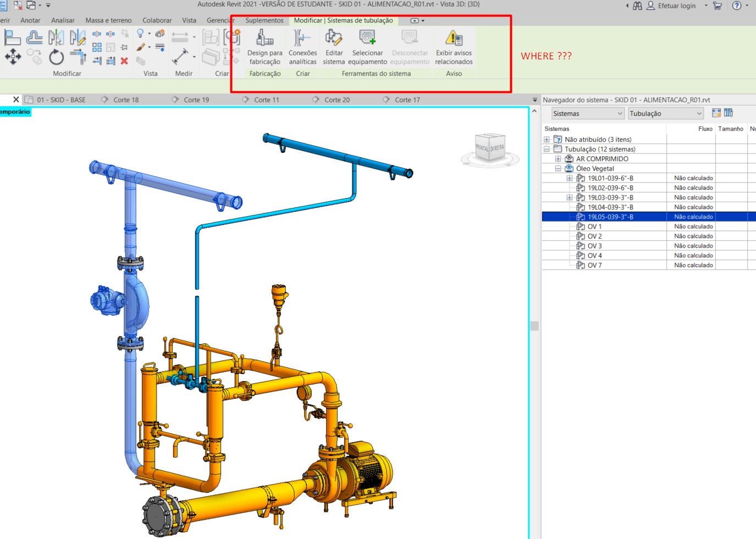Screen dimensions: 756x539
Task: Select the Move tool in Modificar panel
Action: [x=13, y=56]
